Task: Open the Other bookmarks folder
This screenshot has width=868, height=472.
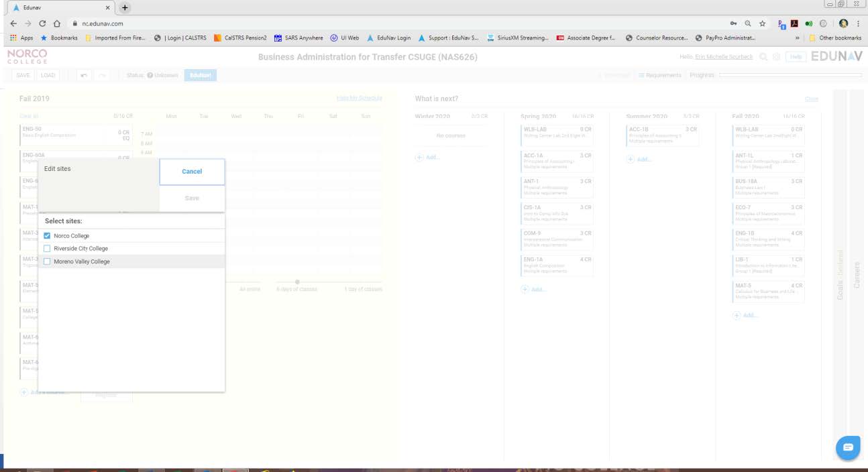Action: [835, 38]
